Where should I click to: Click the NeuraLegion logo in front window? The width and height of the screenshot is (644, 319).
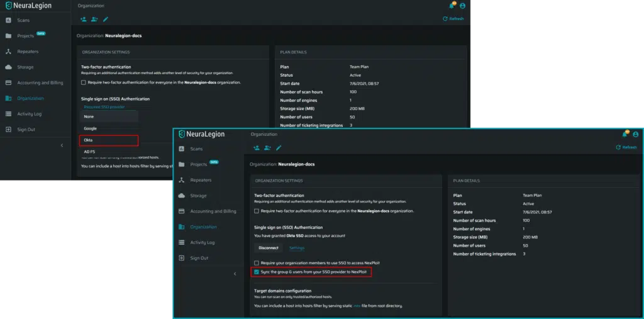[x=201, y=134]
